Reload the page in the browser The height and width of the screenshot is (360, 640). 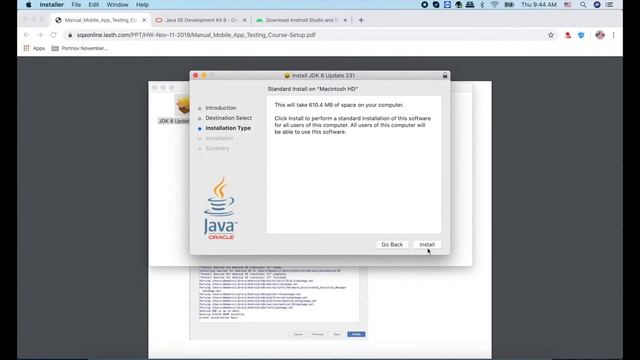pyautogui.click(x=53, y=35)
